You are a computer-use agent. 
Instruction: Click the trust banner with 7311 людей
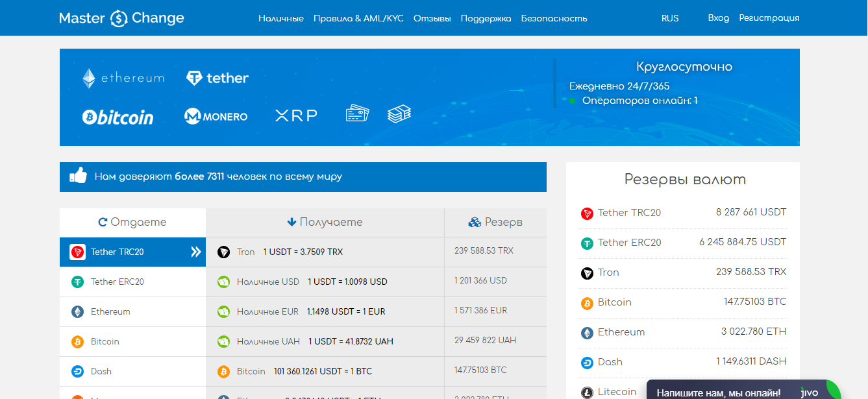pyautogui.click(x=303, y=176)
